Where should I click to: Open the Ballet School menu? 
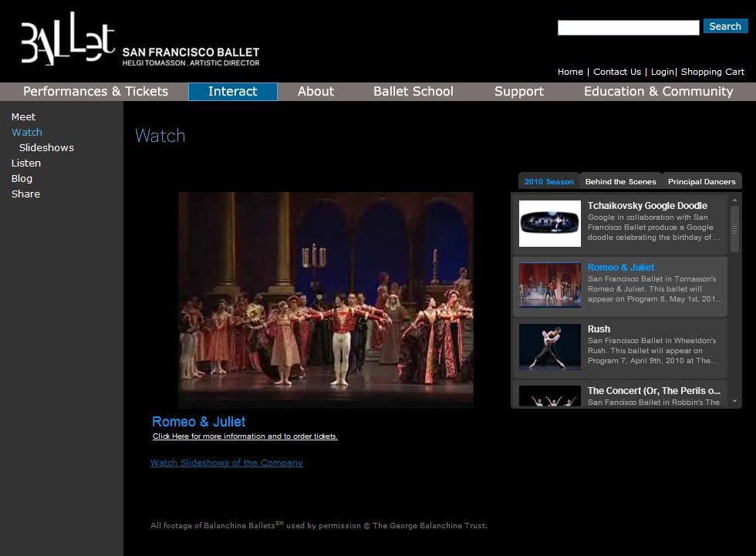[x=413, y=92]
